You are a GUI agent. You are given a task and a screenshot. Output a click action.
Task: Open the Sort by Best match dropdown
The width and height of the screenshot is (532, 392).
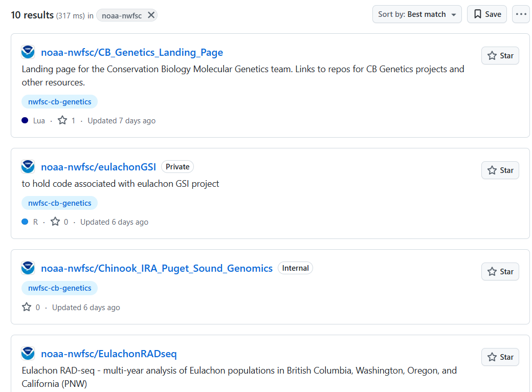[x=417, y=14]
